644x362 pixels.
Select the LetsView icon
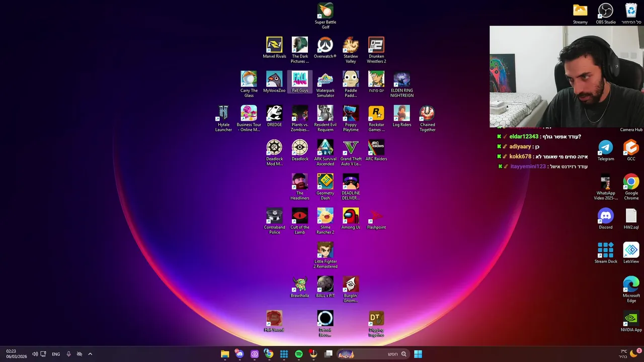[x=631, y=253]
